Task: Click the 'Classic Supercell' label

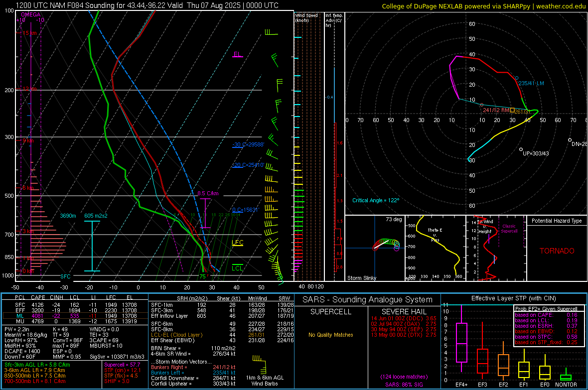Action: pos(509,229)
